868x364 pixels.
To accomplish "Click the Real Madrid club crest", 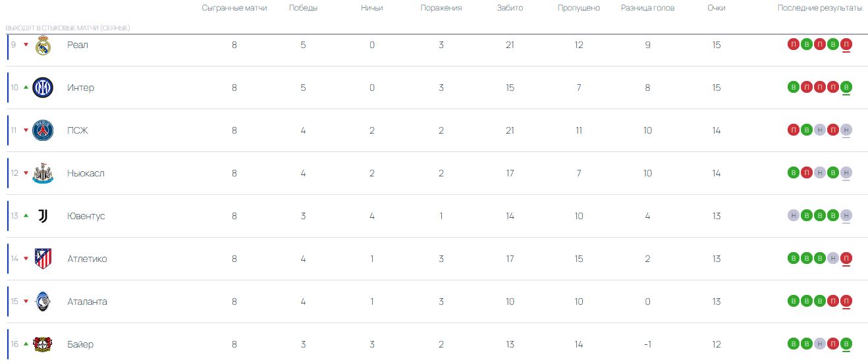I will pos(43,45).
